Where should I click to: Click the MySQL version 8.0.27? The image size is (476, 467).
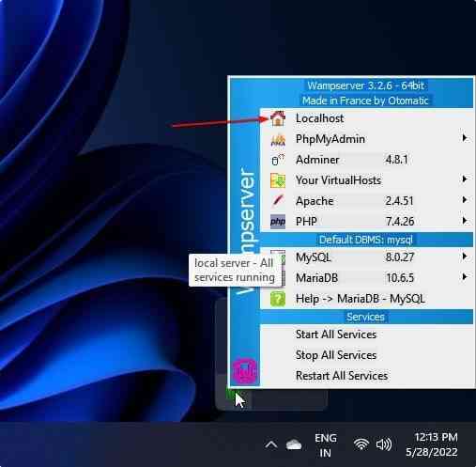400,257
